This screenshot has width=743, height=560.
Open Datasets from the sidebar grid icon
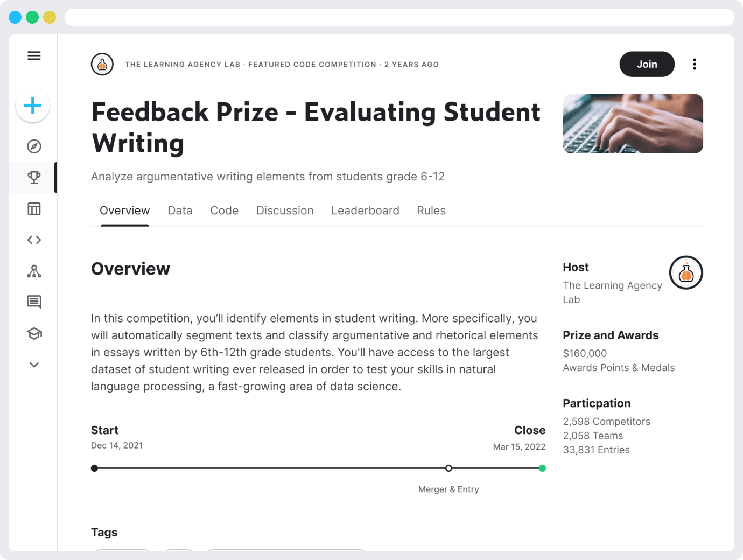tap(33, 209)
